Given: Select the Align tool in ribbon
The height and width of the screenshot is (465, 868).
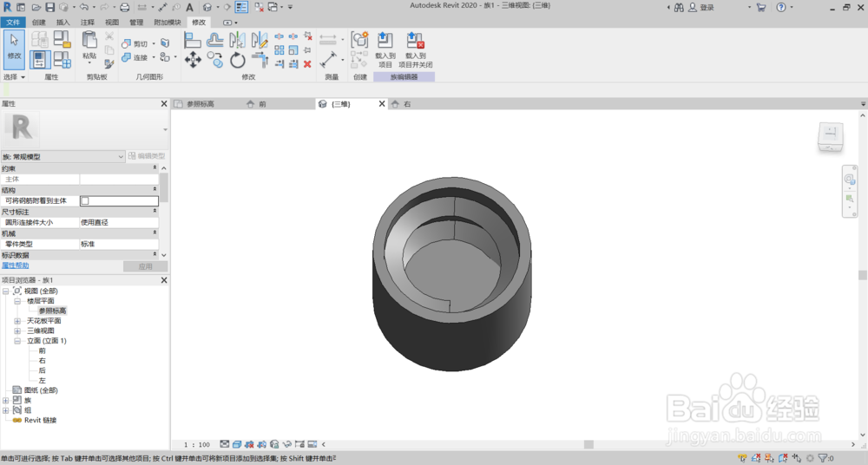Looking at the screenshot, I should click(193, 40).
